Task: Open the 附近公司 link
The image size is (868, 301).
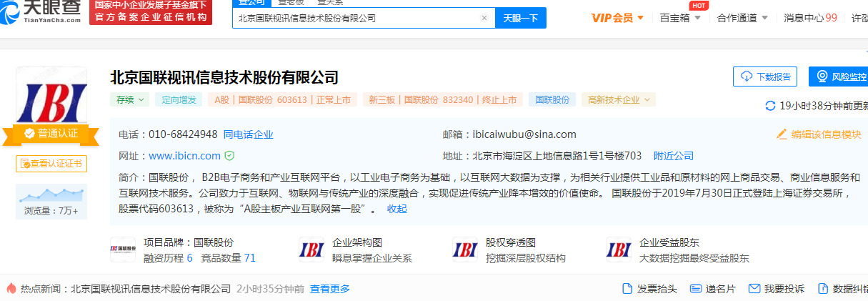Action: [x=674, y=156]
